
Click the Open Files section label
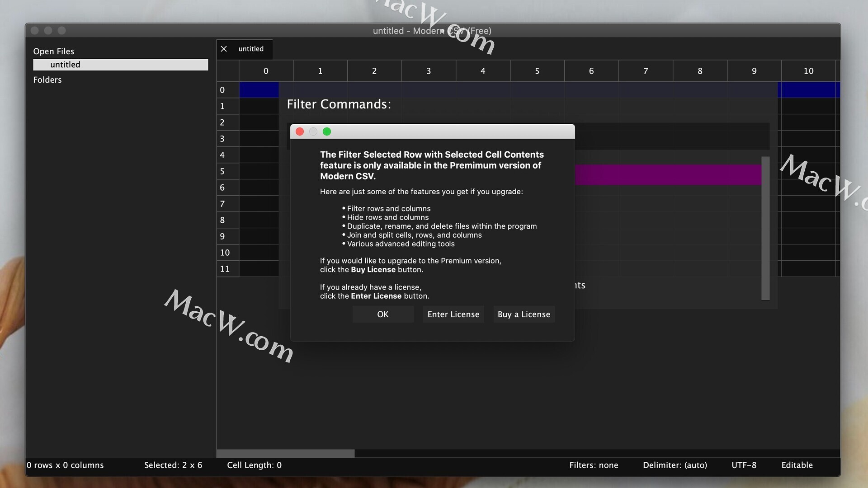[x=53, y=51]
